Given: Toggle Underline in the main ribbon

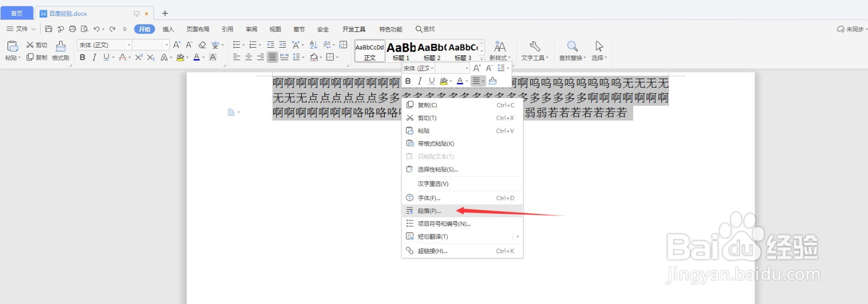Looking at the screenshot, I should pyautogui.click(x=106, y=57).
